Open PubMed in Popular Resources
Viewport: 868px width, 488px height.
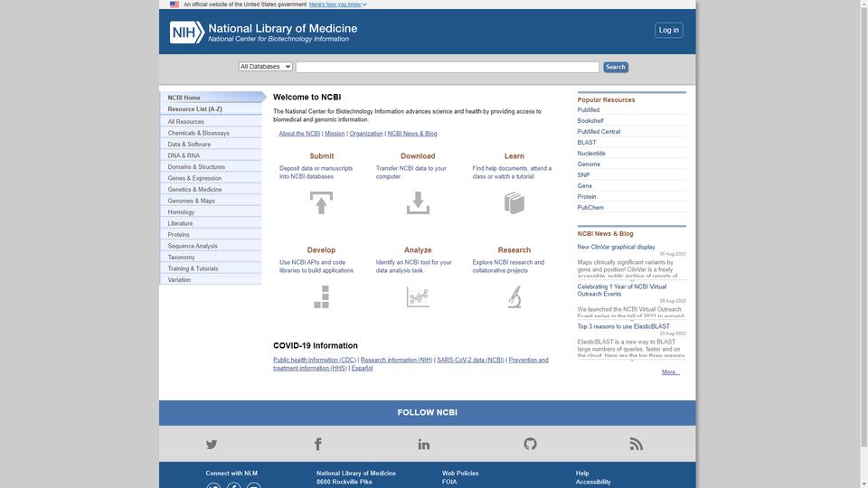589,110
